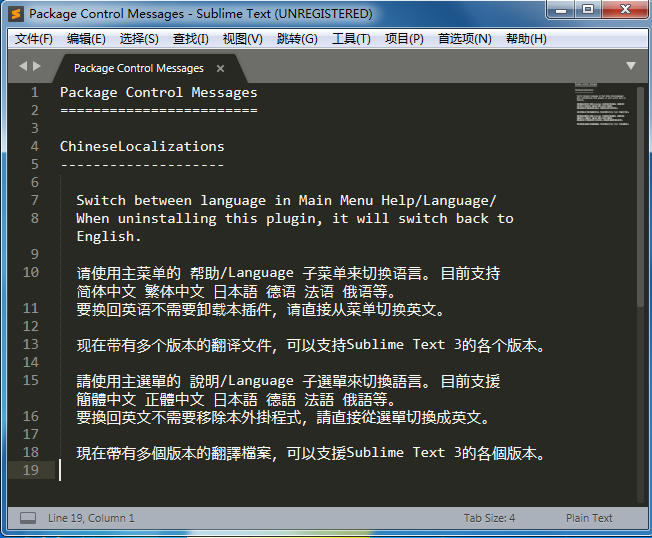Click the 'Package Control Messages' heading text
The width and height of the screenshot is (652, 538).
coord(159,92)
